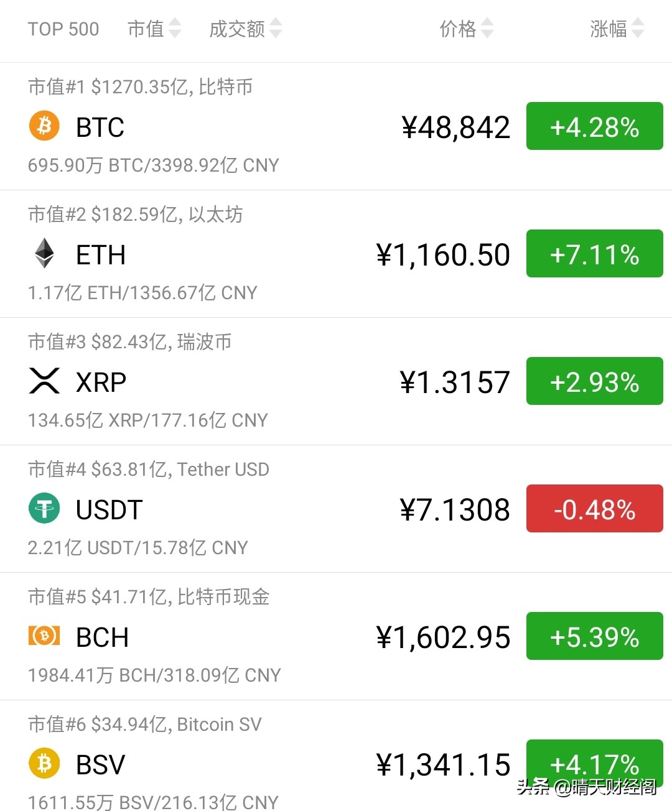Tap the Ethereum diamond icon
This screenshot has width=672, height=811.
(44, 254)
